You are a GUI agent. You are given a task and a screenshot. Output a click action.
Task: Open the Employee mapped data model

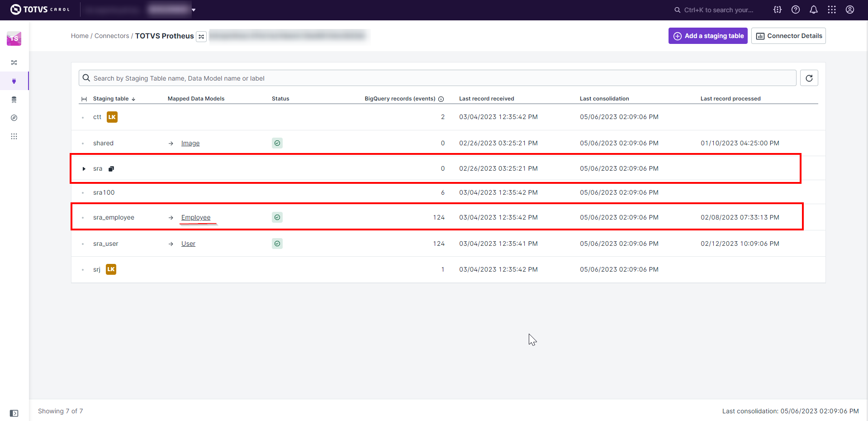[195, 217]
